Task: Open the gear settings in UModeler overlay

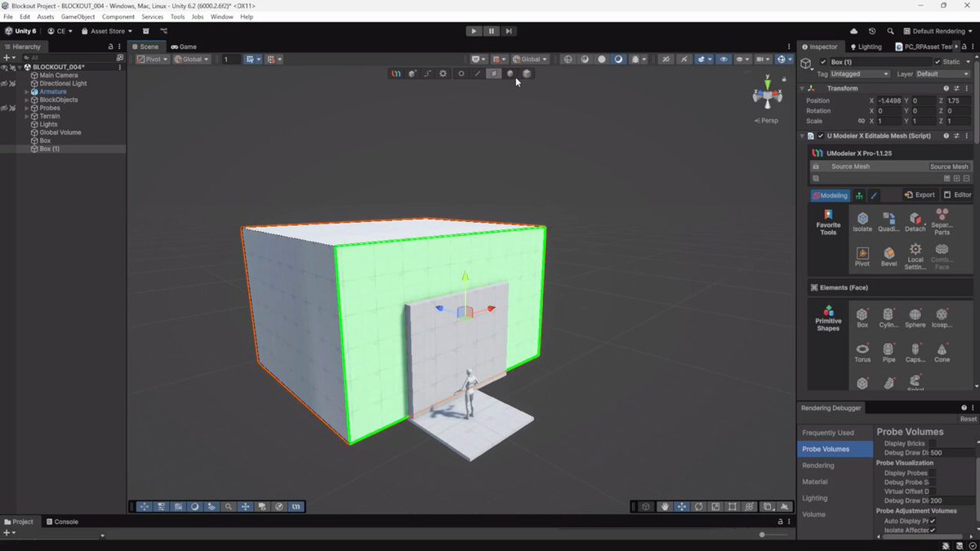Action: tap(443, 73)
